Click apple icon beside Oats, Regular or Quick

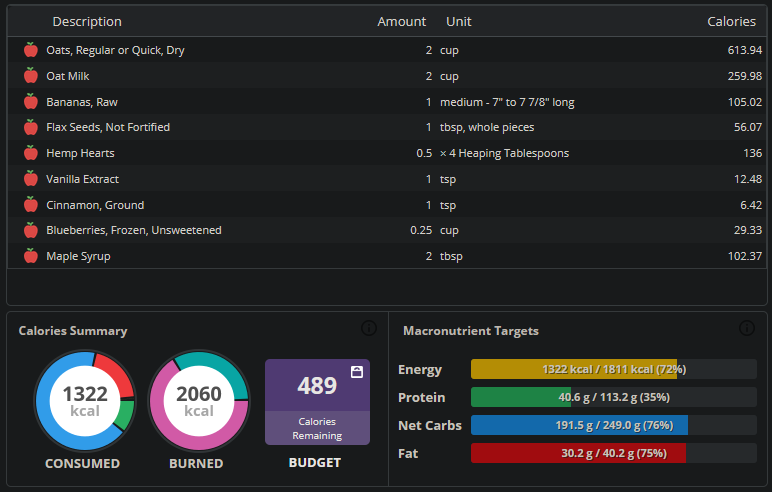click(x=31, y=50)
